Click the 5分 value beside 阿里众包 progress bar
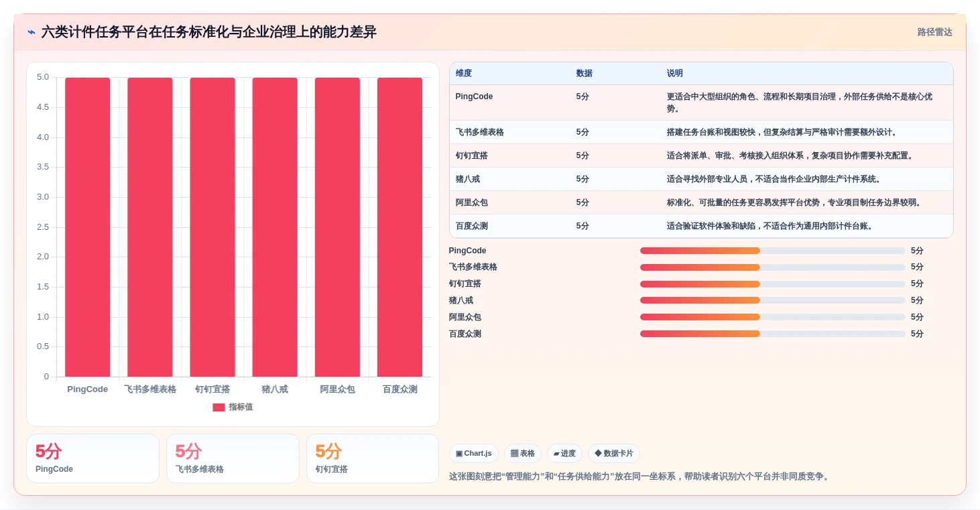 917,317
